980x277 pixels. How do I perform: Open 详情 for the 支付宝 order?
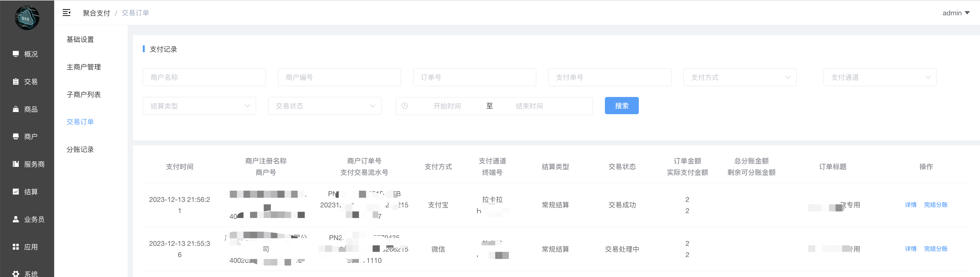click(x=911, y=205)
